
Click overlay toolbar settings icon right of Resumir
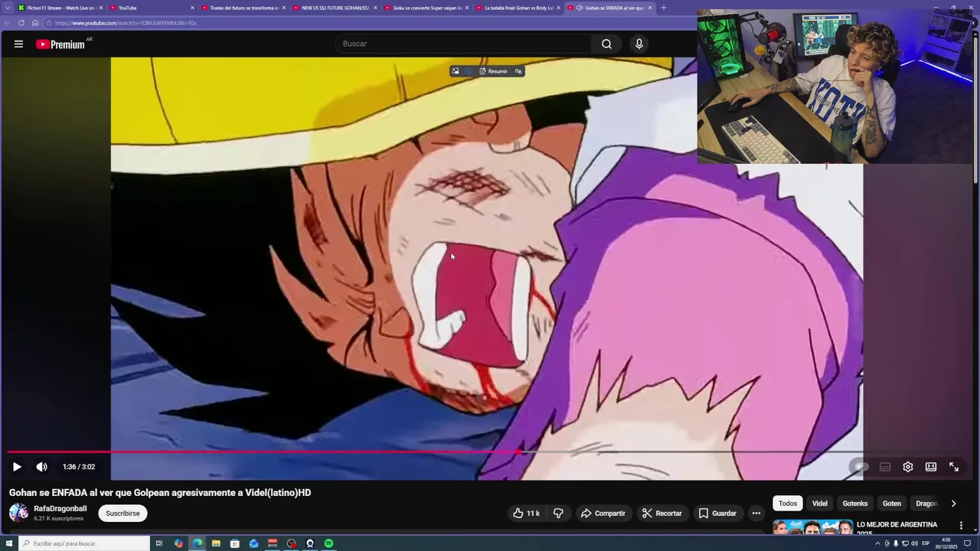518,71
